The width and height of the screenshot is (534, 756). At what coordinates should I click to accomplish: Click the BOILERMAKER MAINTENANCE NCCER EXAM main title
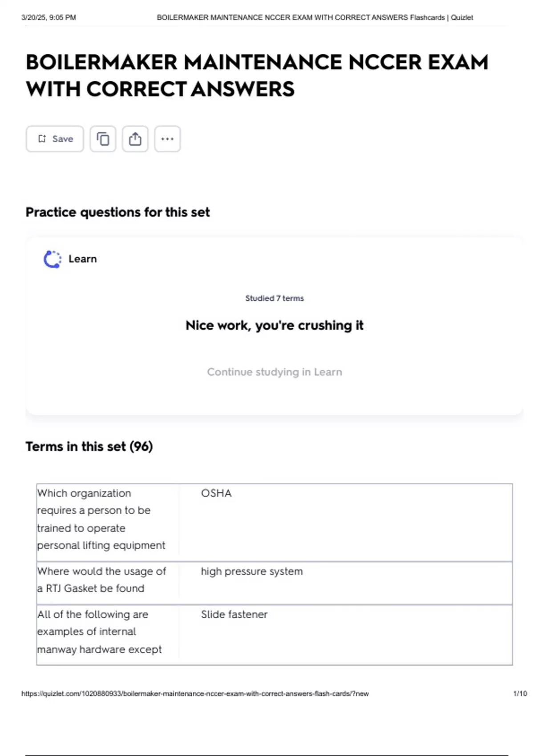coord(257,75)
